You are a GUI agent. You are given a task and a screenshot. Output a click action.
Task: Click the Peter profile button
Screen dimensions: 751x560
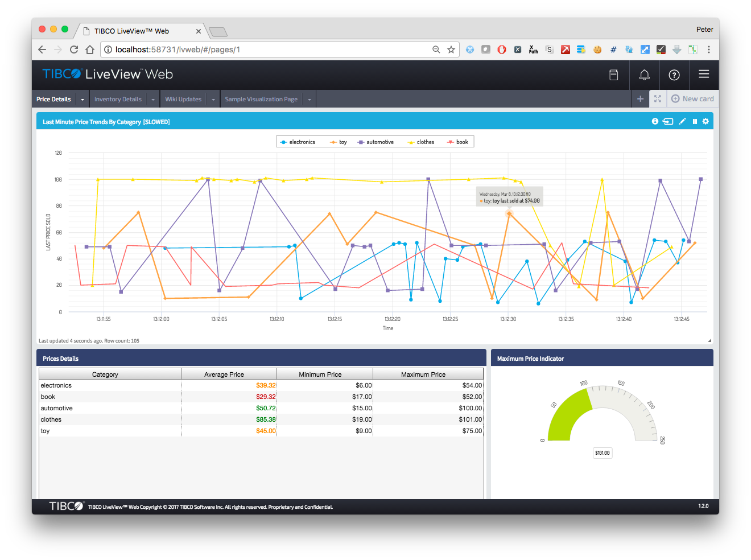click(x=704, y=30)
